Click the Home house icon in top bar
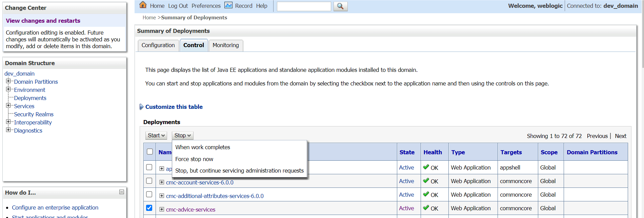644x218 pixels. (x=143, y=5)
